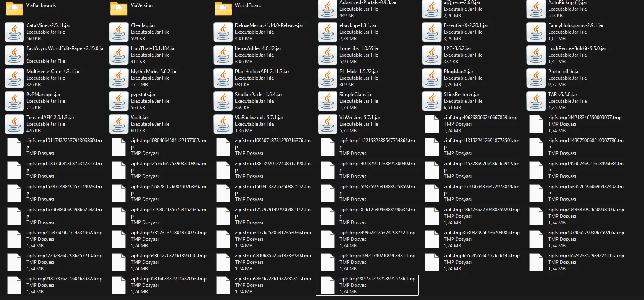Click the file name zipfstmp1095071873122021​6376.tmp
This screenshot has width=644, height=300.
(273, 143)
